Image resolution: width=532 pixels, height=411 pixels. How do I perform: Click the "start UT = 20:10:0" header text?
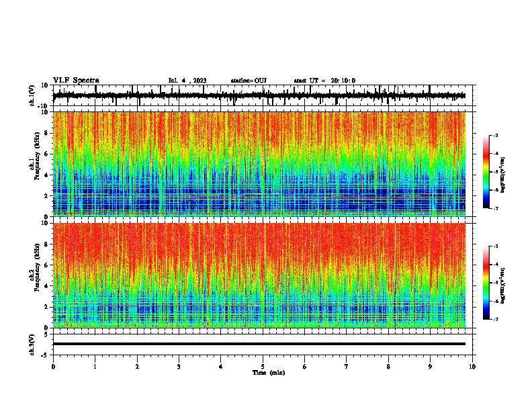tap(324, 81)
